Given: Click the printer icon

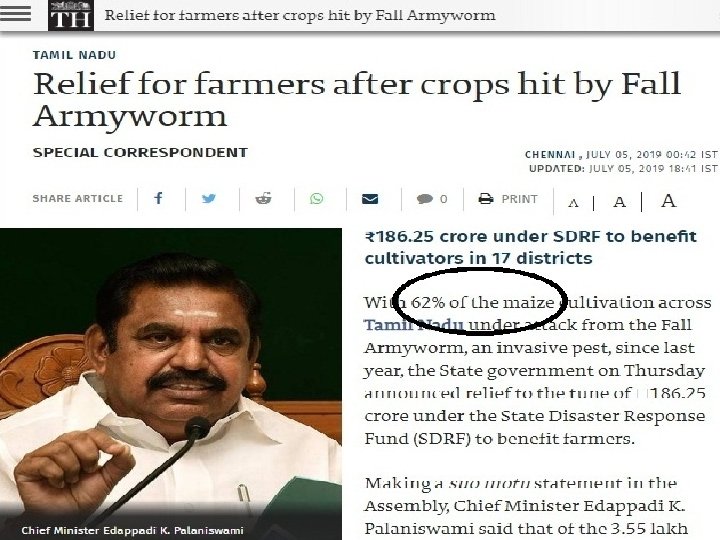Looking at the screenshot, I should coord(486,198).
